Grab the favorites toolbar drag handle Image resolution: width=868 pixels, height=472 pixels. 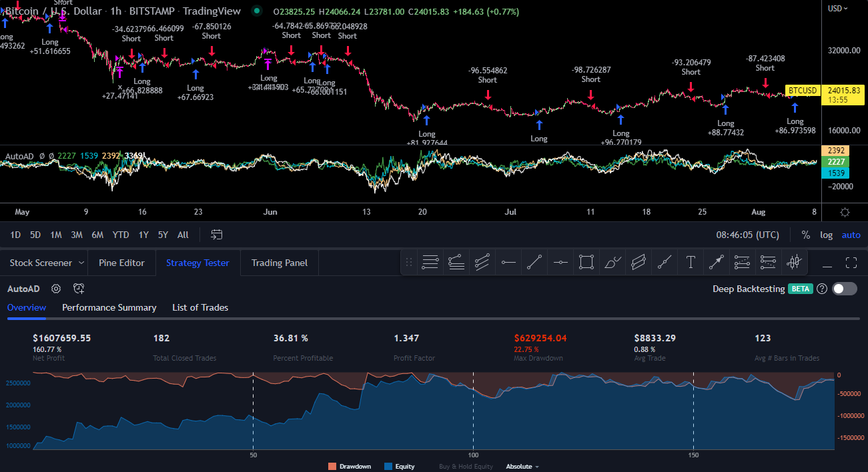click(x=409, y=263)
